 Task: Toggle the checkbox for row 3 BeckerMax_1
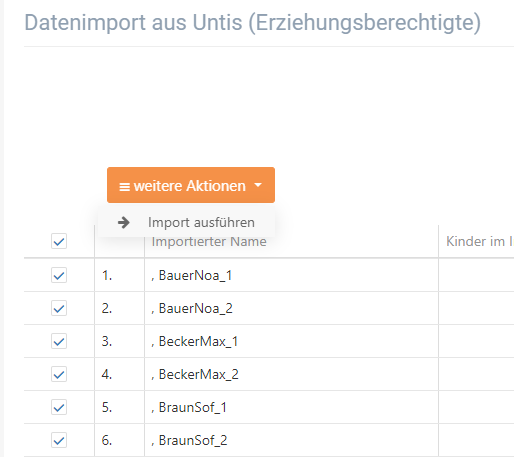tap(59, 341)
